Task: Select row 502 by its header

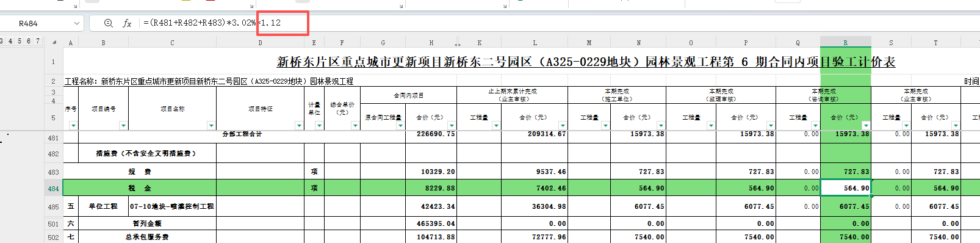Action: [x=54, y=237]
